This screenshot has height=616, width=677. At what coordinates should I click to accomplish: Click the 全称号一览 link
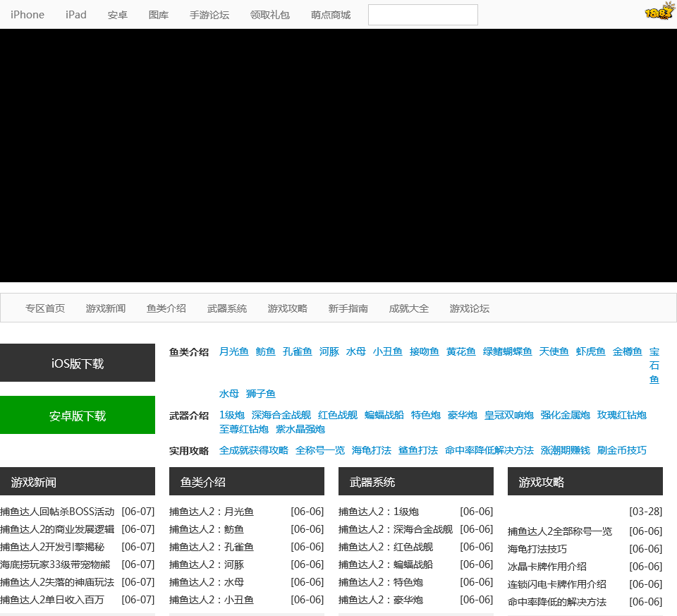click(320, 451)
